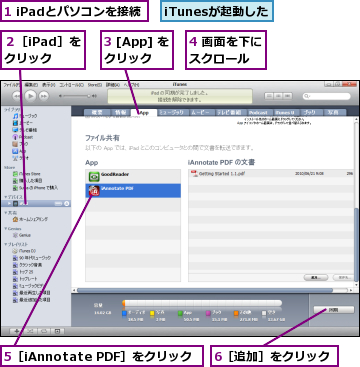Open the 最近追加した項目 smart playlist
Viewport: 360px width, 367px height.
coord(32,300)
